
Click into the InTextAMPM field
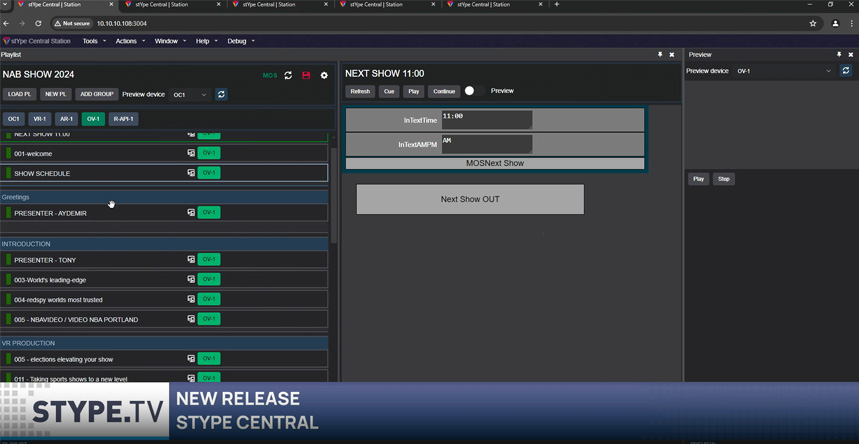(x=487, y=145)
